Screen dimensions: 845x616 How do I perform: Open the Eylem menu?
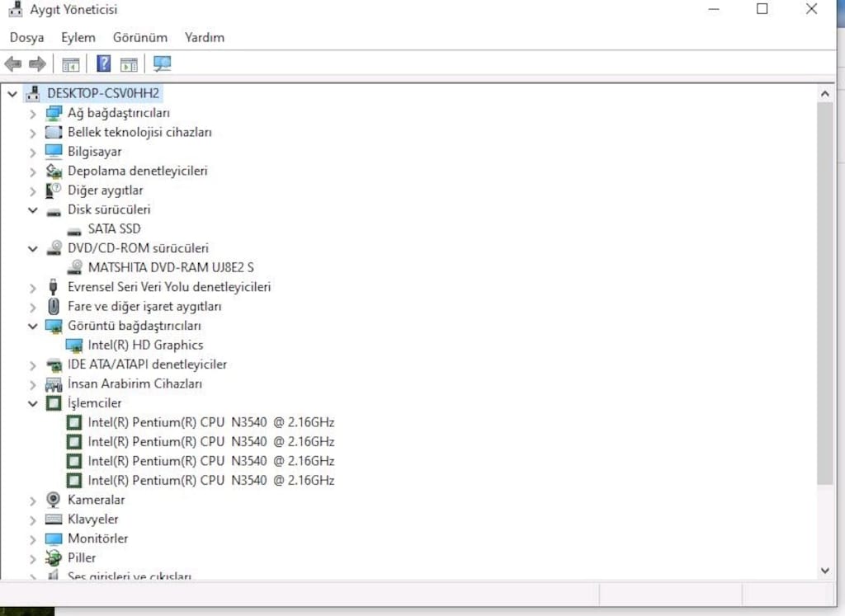pyautogui.click(x=78, y=38)
